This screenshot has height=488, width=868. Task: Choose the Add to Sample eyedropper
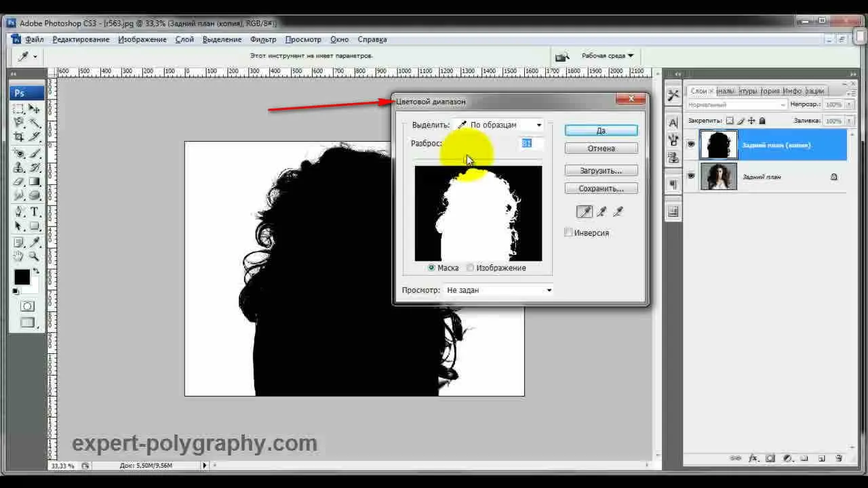click(601, 212)
